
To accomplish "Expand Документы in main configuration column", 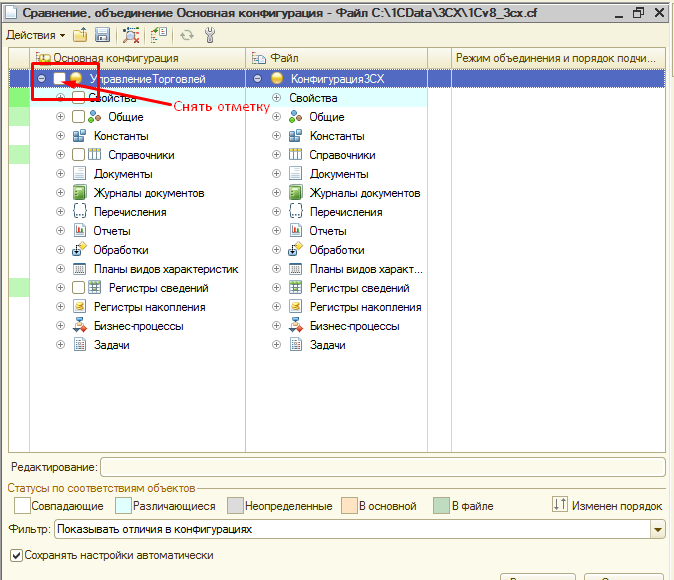I will pyautogui.click(x=61, y=174).
